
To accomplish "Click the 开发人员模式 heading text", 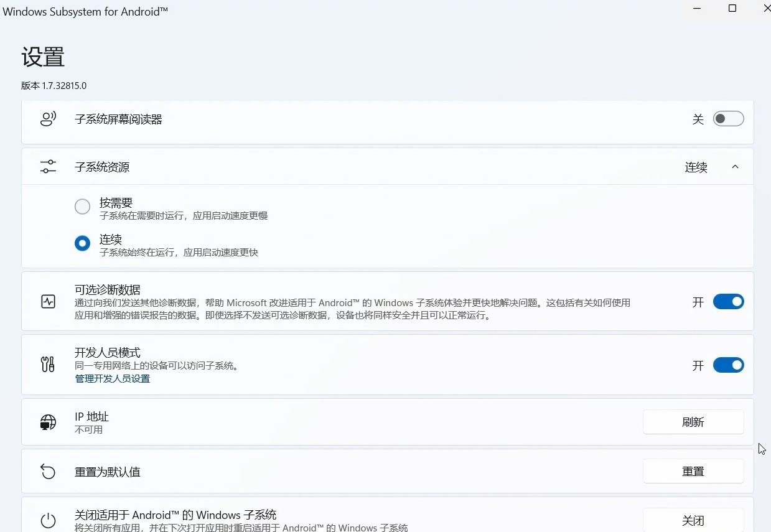I will [108, 353].
